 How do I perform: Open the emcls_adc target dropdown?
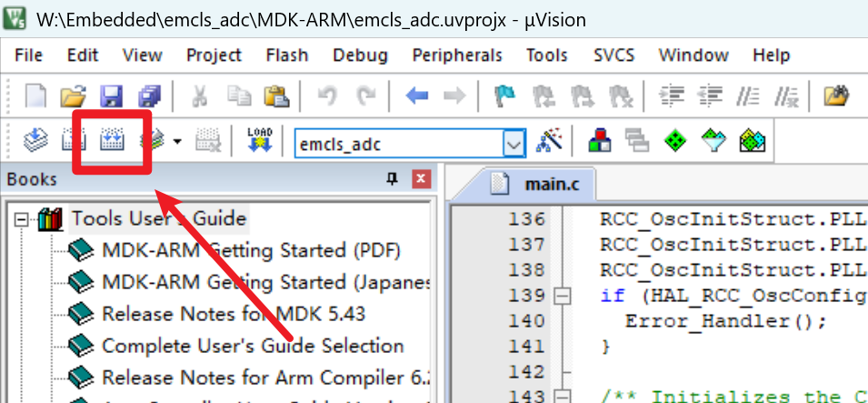pyautogui.click(x=514, y=145)
